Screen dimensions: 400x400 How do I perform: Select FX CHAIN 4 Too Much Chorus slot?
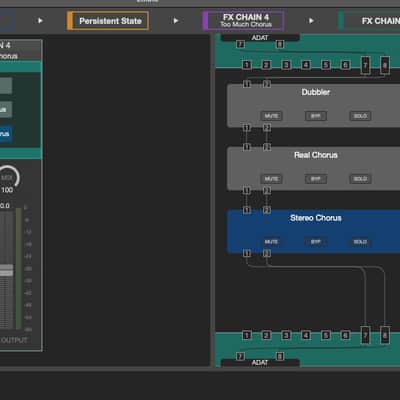point(244,20)
